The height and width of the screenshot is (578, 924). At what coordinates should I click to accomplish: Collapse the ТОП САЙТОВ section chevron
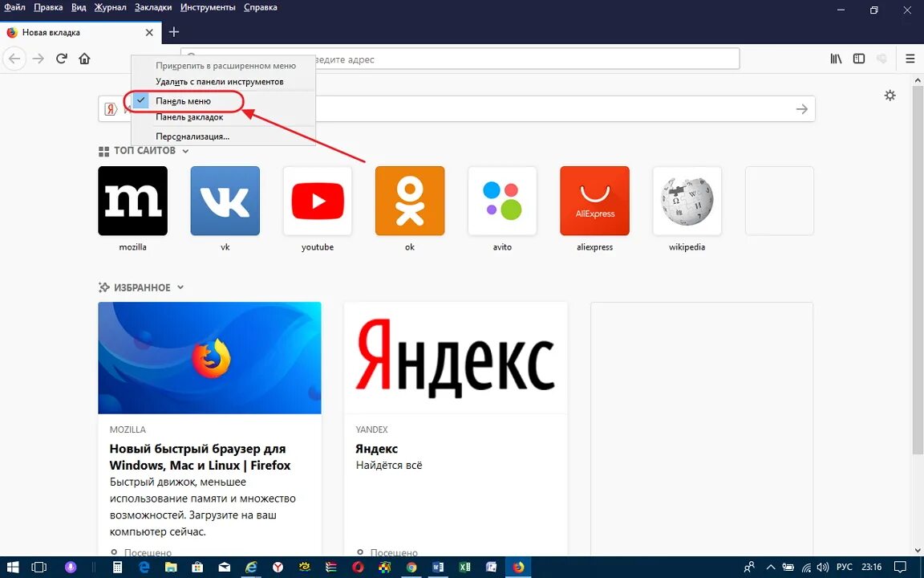coord(185,151)
